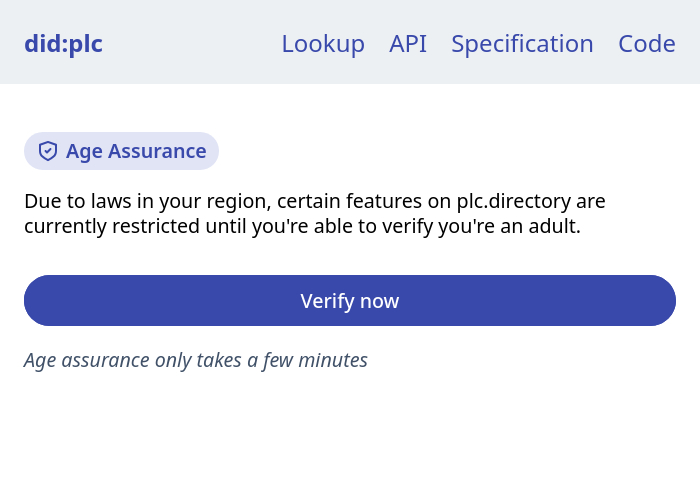
Task: Click the word 'Assurance' in the badge
Action: coord(156,151)
